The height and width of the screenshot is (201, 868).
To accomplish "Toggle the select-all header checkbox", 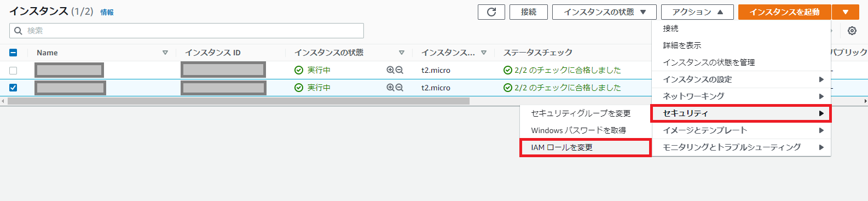I will tap(13, 53).
